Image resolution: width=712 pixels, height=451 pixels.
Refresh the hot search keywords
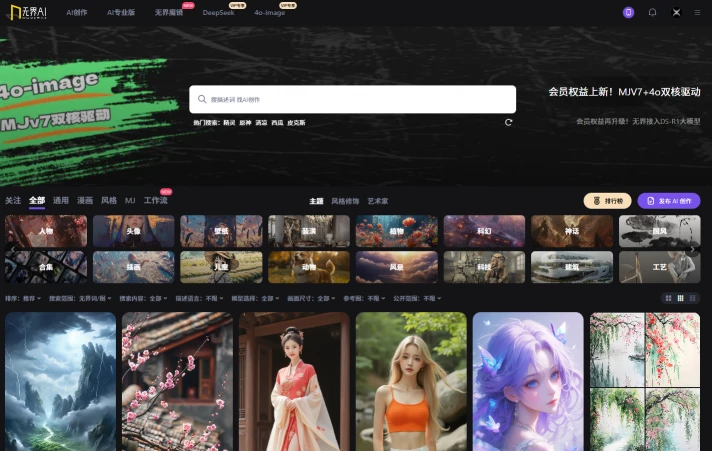coord(509,122)
